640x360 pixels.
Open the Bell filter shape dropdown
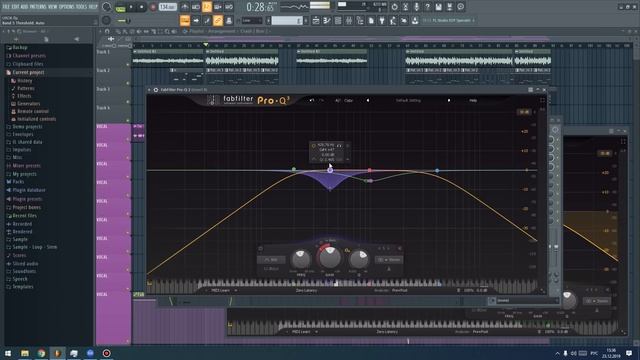pos(271,260)
